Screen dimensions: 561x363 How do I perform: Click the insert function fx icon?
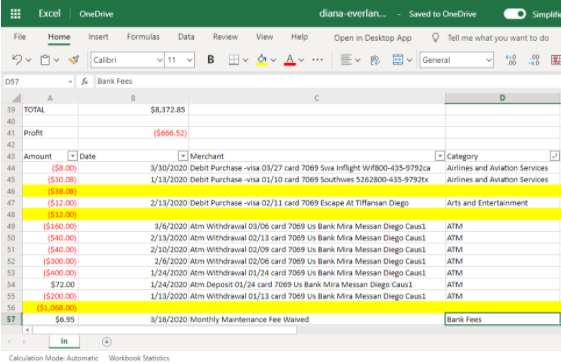pos(84,82)
